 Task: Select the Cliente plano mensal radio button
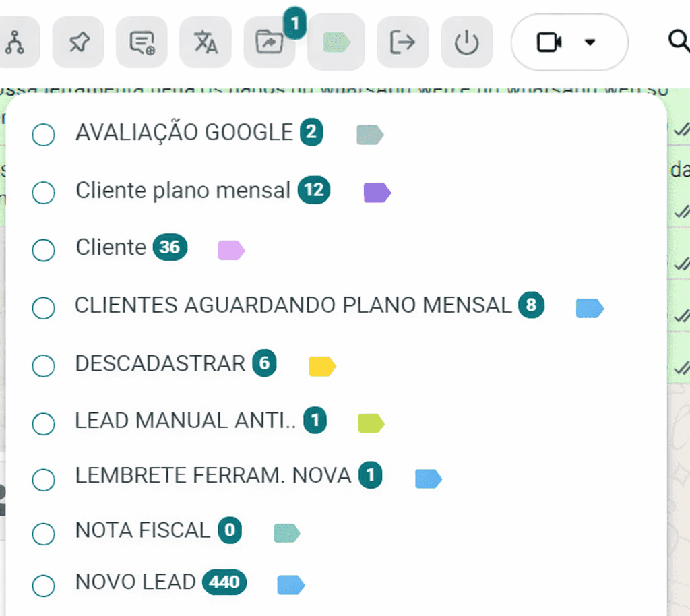pyautogui.click(x=44, y=193)
